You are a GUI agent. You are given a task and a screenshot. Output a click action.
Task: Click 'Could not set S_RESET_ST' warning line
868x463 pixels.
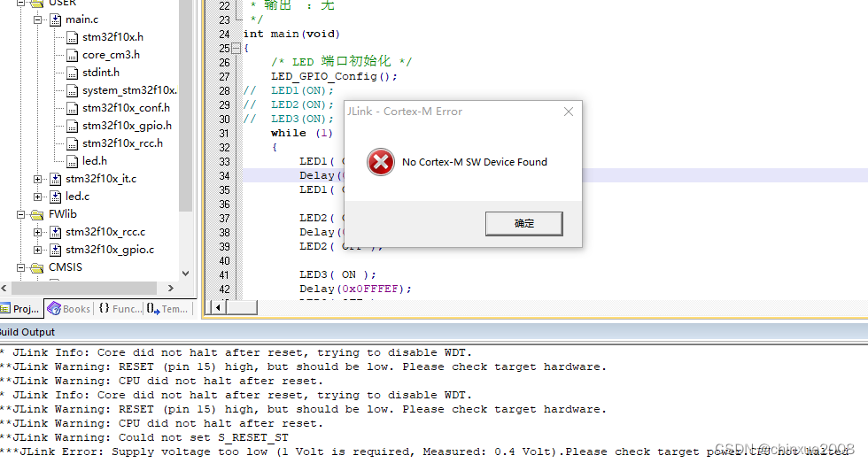coord(144,437)
